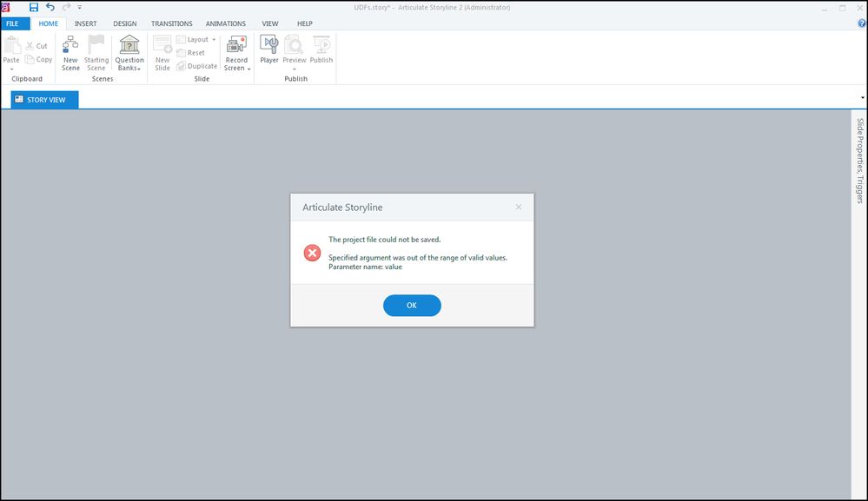This screenshot has height=501, width=868.
Task: Switch to the TRANSITIONS ribbon tab
Action: click(172, 23)
